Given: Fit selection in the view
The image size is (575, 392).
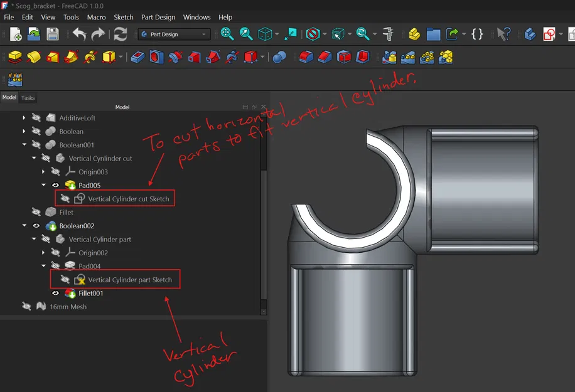Looking at the screenshot, I should pos(246,34).
